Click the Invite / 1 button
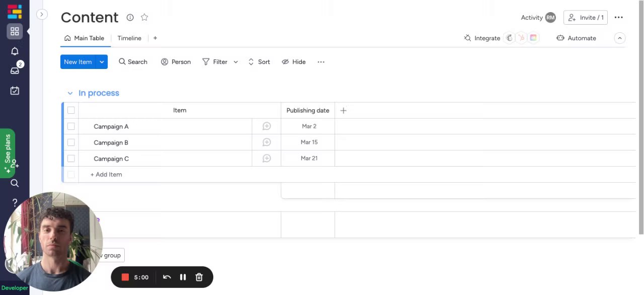The width and height of the screenshot is (644, 295). tap(586, 18)
